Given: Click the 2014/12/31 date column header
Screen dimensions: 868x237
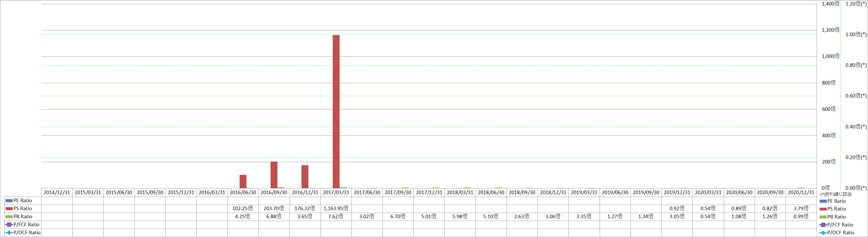Looking at the screenshot, I should point(57,193).
